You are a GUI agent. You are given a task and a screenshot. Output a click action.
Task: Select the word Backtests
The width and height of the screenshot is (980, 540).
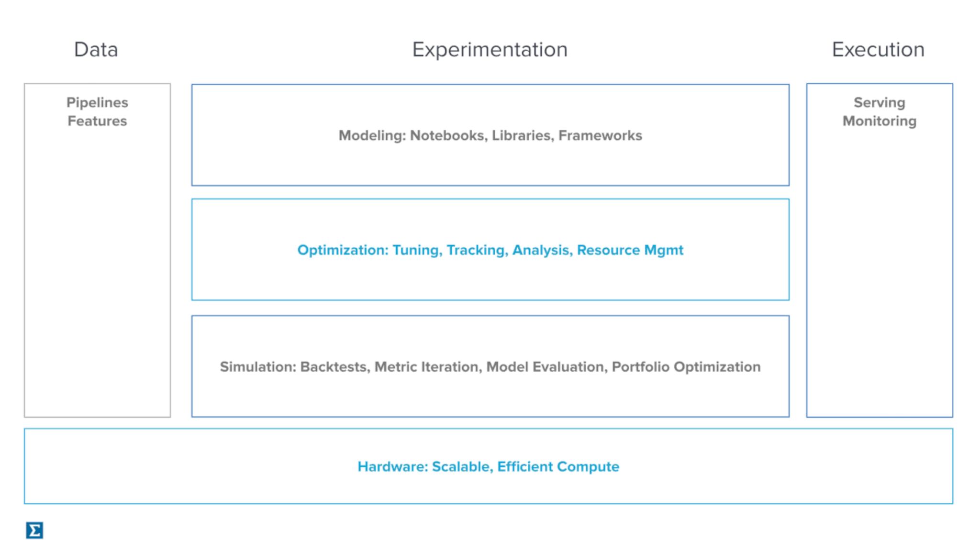pyautogui.click(x=334, y=367)
